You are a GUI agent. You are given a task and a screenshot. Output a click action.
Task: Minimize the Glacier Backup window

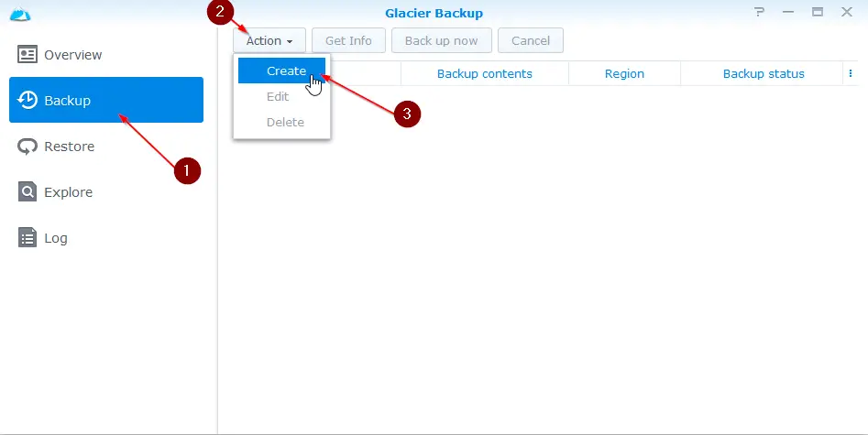click(x=788, y=12)
